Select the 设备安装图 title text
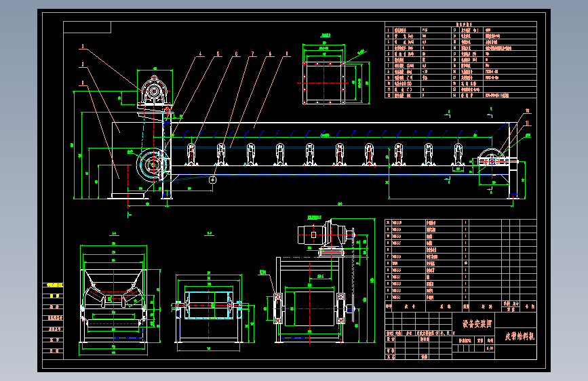This screenshot has height=381, width=588. (x=477, y=323)
